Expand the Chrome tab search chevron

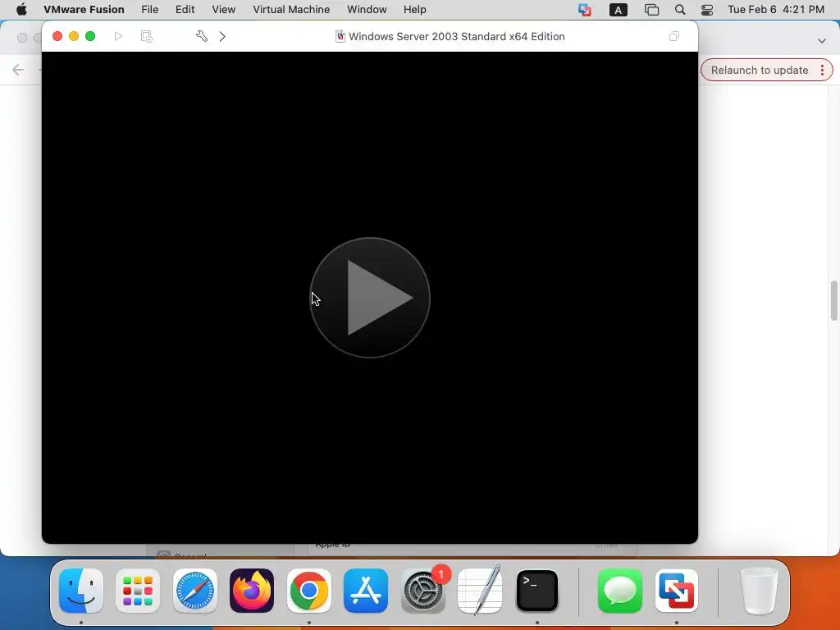click(x=821, y=41)
